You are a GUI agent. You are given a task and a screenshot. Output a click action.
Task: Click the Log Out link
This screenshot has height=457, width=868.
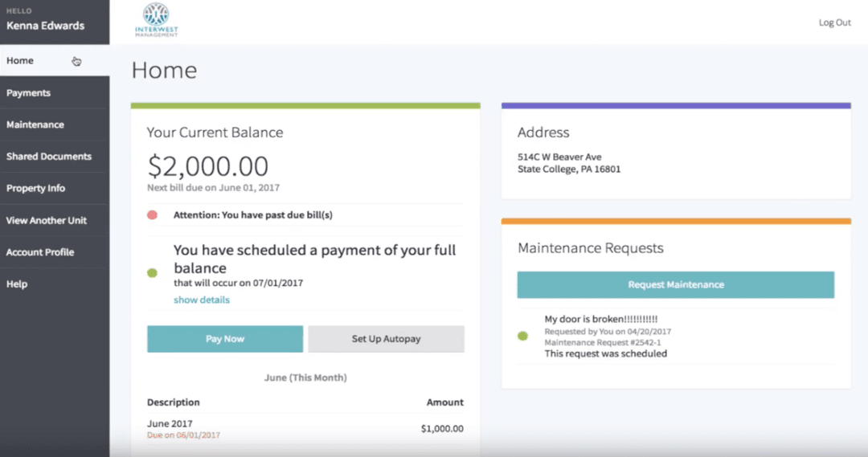tap(834, 22)
